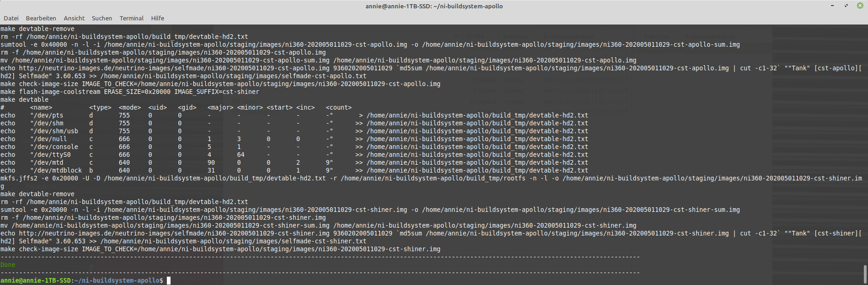Screen dimensions: 868x285
Task: Open the Bearbeiten menu
Action: tap(41, 19)
